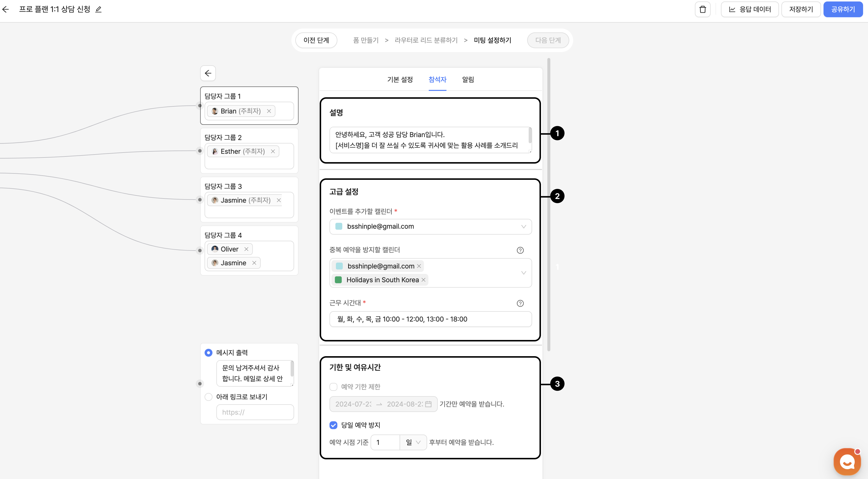Remove Holidays in South Korea calendar tag
The height and width of the screenshot is (479, 868).
coord(424,280)
